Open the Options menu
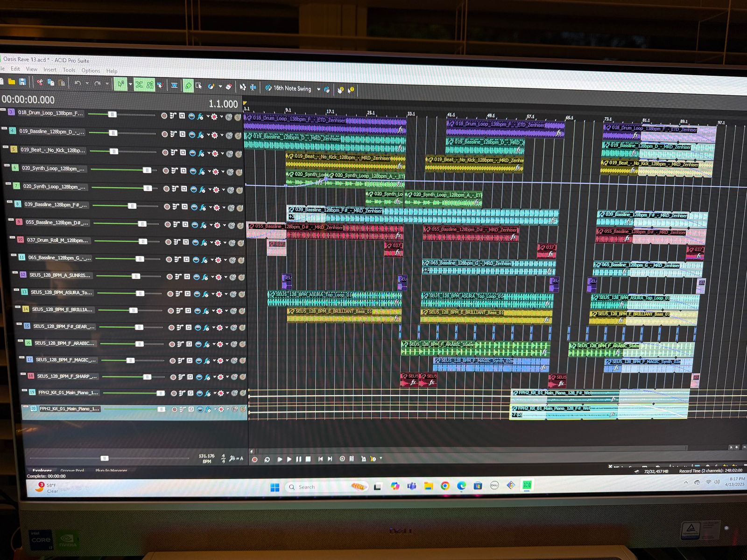The width and height of the screenshot is (747, 560). 91,70
